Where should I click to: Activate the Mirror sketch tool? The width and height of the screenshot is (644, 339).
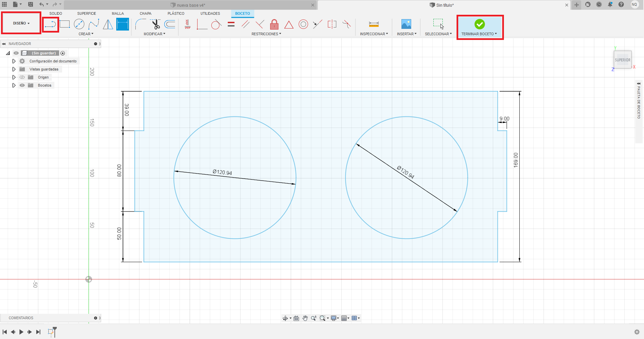click(x=108, y=24)
